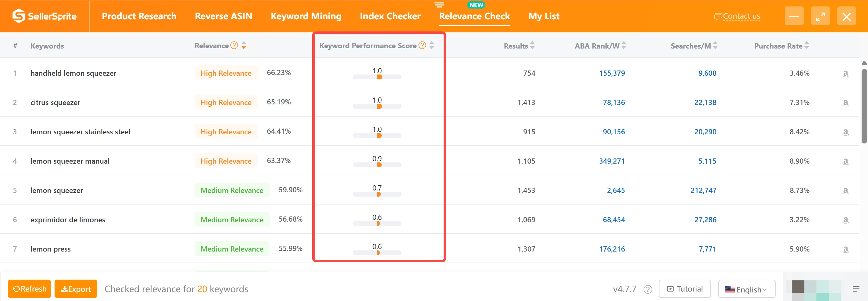Click the 59.90% relevance value
The width and height of the screenshot is (868, 301).
point(291,190)
